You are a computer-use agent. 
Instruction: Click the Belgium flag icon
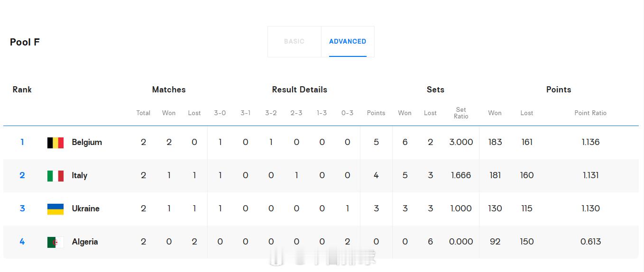point(55,143)
